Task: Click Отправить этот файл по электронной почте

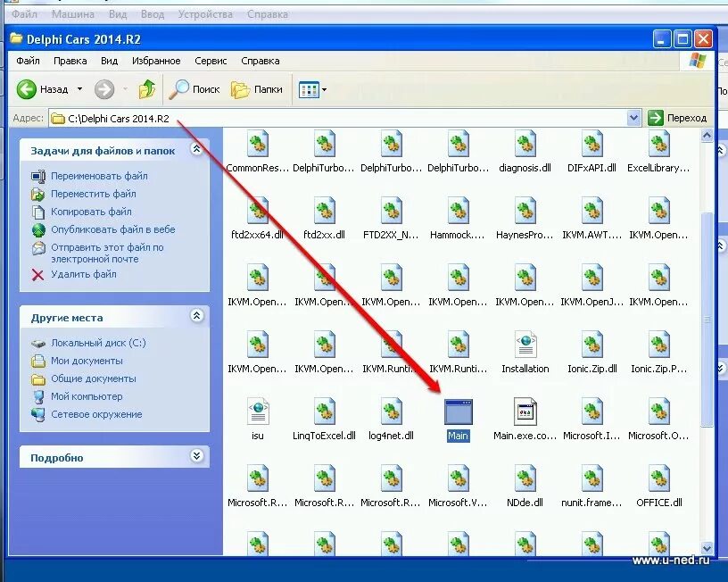Action: (107, 254)
